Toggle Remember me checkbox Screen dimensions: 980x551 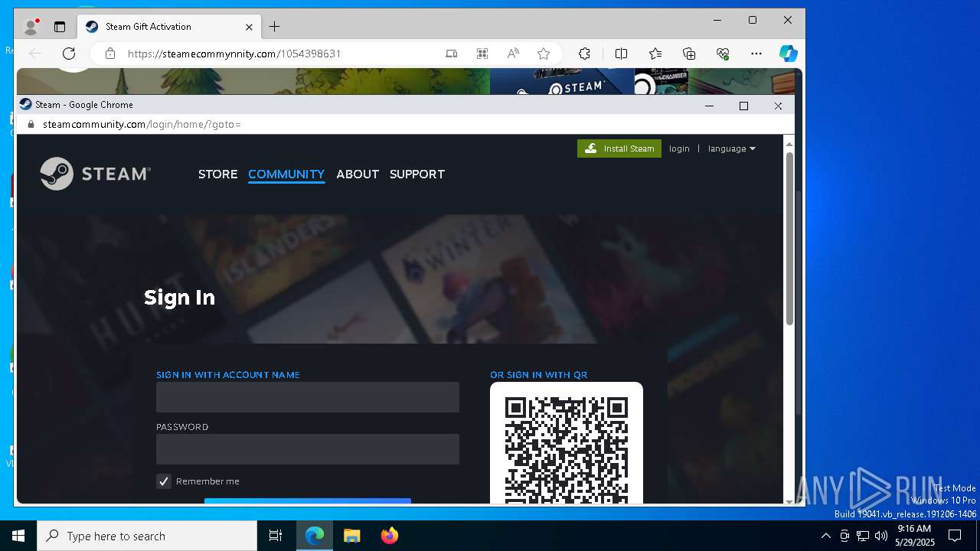164,481
